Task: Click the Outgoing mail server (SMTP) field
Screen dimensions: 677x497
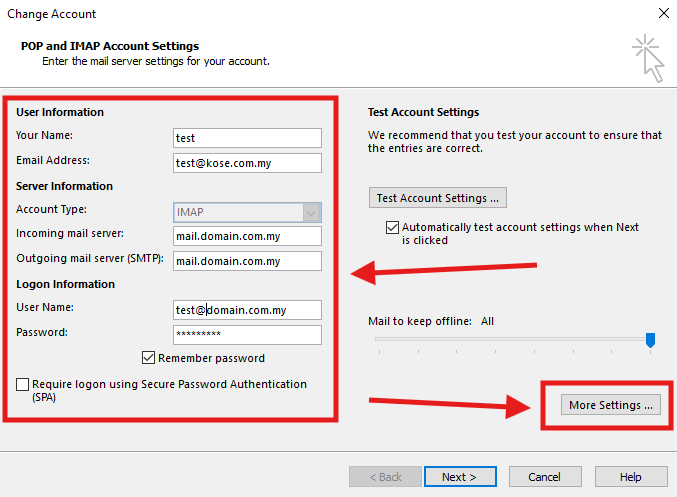Action: [x=247, y=261]
